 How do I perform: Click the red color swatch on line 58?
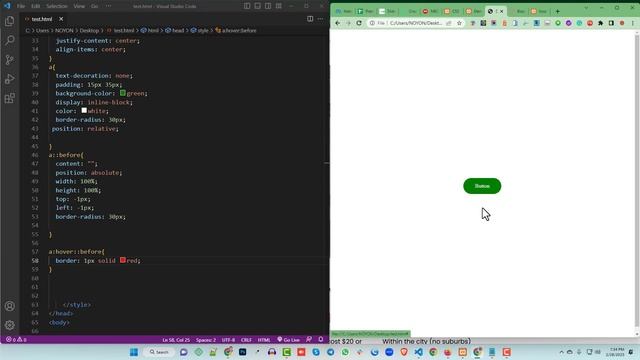[122, 260]
